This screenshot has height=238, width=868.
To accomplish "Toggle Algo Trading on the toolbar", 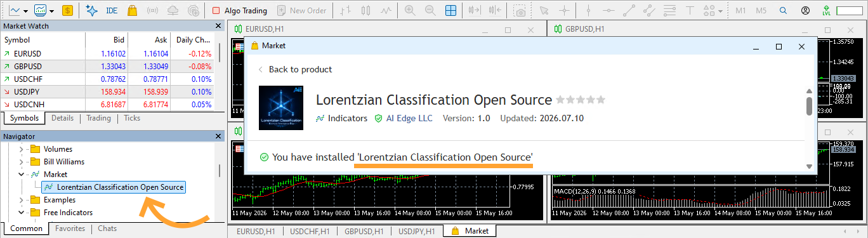I will [240, 11].
